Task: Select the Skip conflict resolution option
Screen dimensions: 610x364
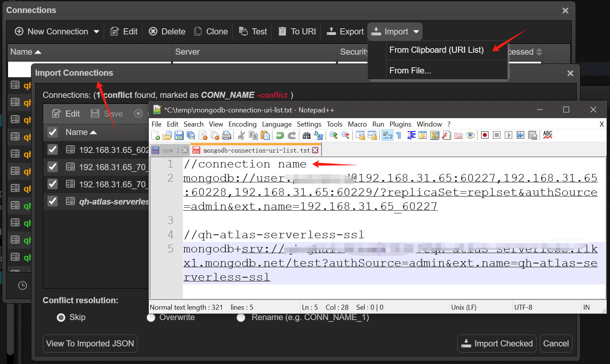Action: (x=61, y=317)
